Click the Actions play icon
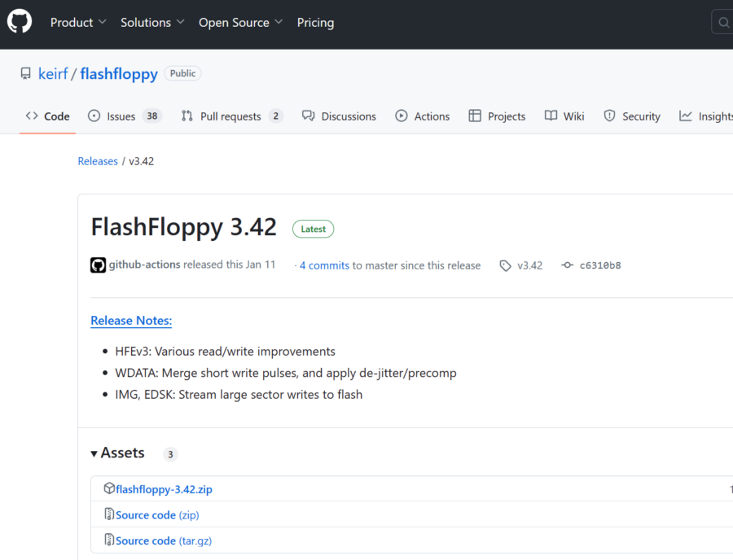The height and width of the screenshot is (560, 733). click(x=401, y=116)
